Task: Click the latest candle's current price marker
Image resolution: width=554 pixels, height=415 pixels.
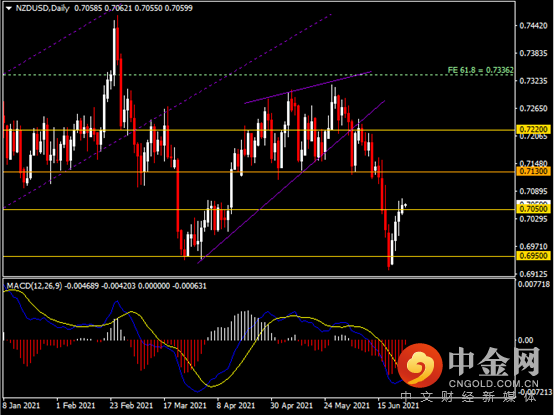Action: [406, 205]
